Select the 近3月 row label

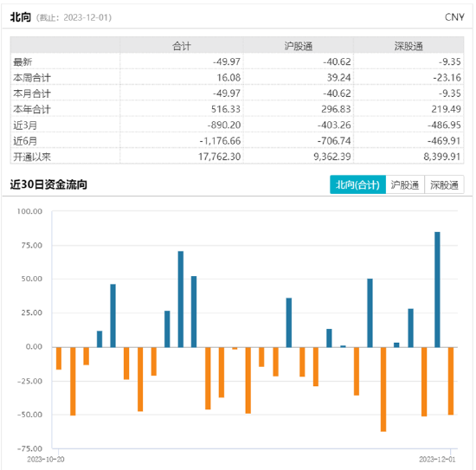point(25,126)
